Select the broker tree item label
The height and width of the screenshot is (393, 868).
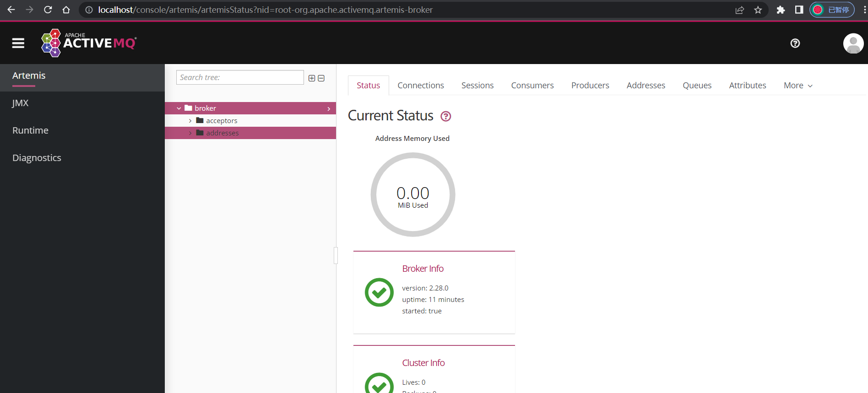tap(205, 108)
